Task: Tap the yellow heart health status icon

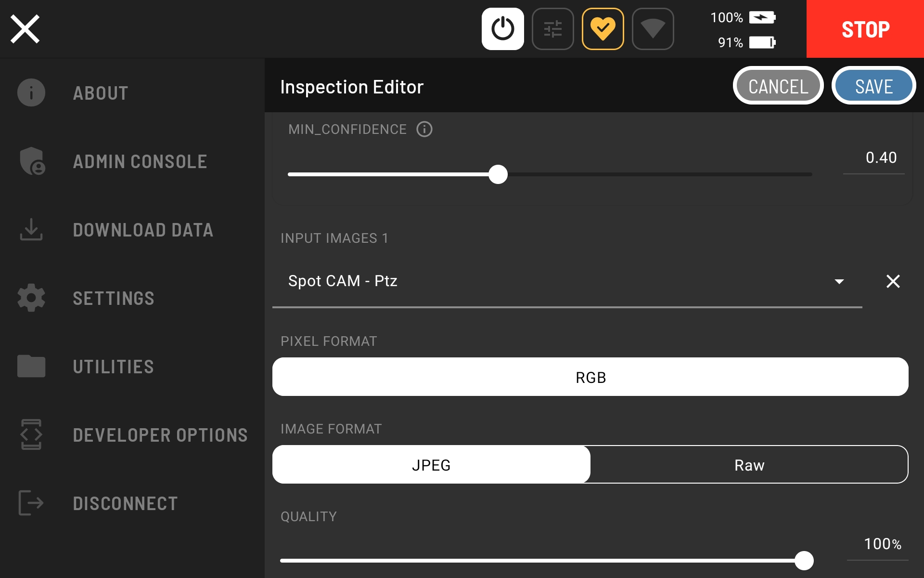Action: [603, 29]
